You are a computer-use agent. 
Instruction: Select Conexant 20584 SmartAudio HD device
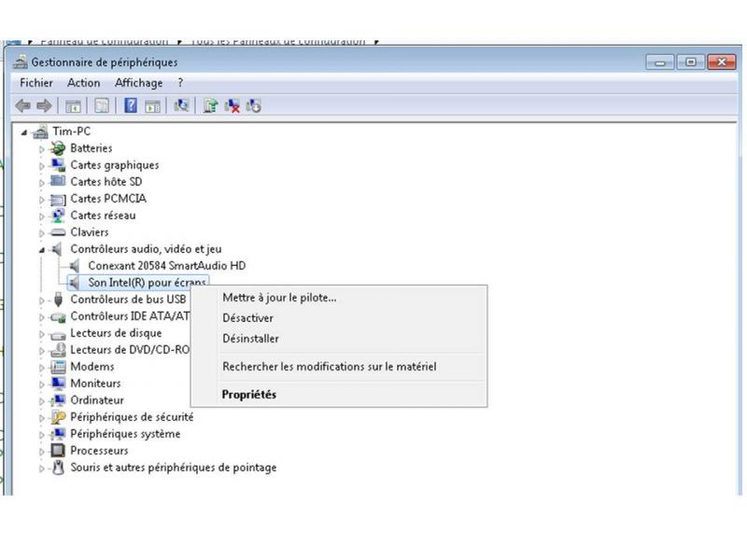(x=166, y=266)
